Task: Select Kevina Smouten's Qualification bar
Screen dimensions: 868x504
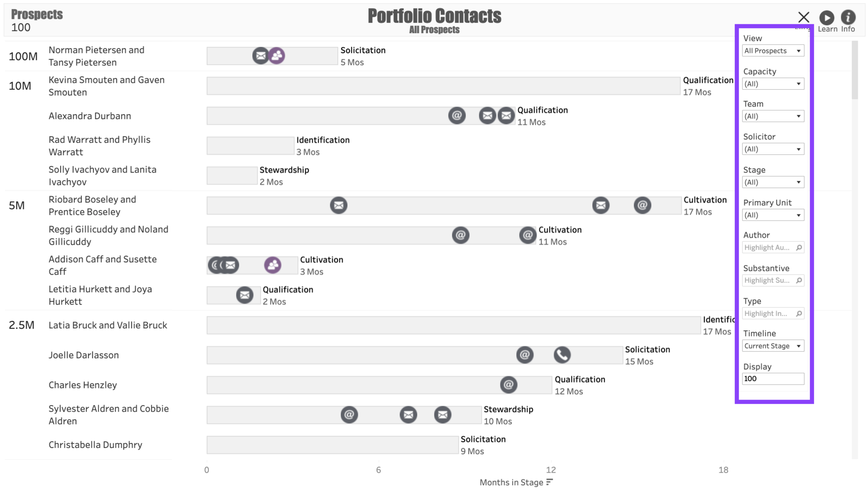Action: pyautogui.click(x=443, y=86)
